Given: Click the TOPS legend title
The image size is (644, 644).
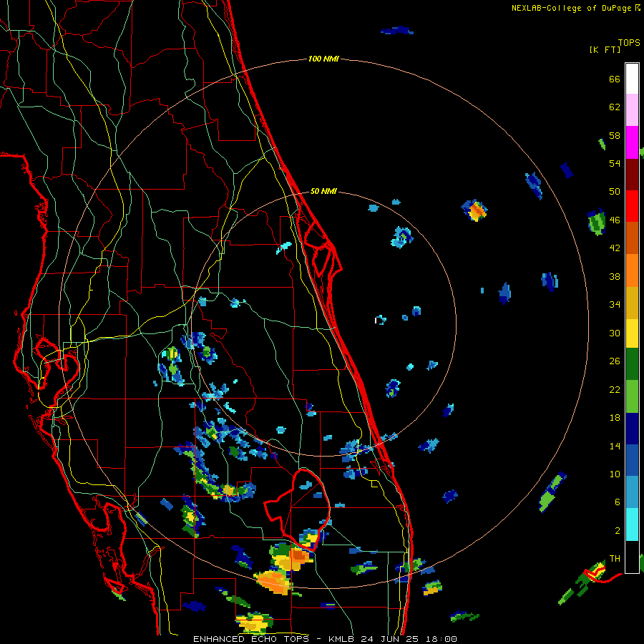Looking at the screenshot, I should [629, 43].
